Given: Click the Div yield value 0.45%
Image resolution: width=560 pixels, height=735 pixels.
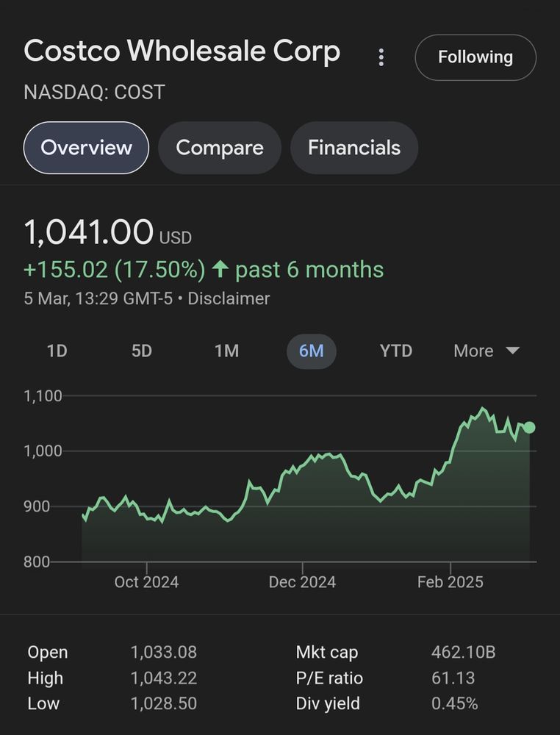Looking at the screenshot, I should (x=455, y=703).
